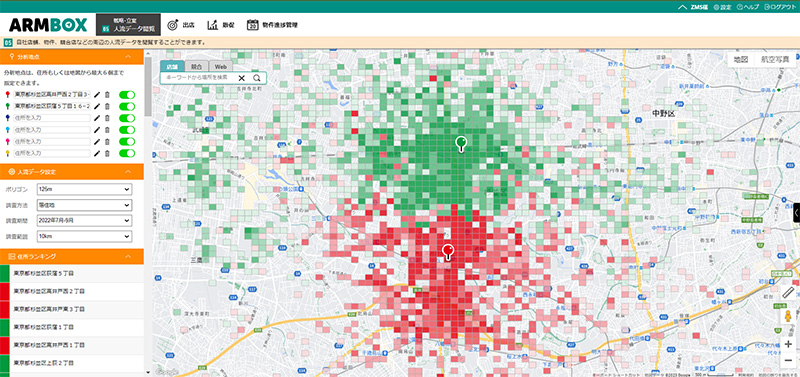Open the 調査方法 dropdown
The width and height of the screenshot is (800, 377).
click(x=84, y=205)
